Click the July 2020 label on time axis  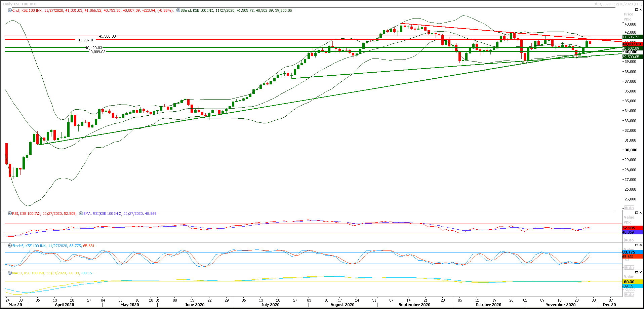coord(270,305)
